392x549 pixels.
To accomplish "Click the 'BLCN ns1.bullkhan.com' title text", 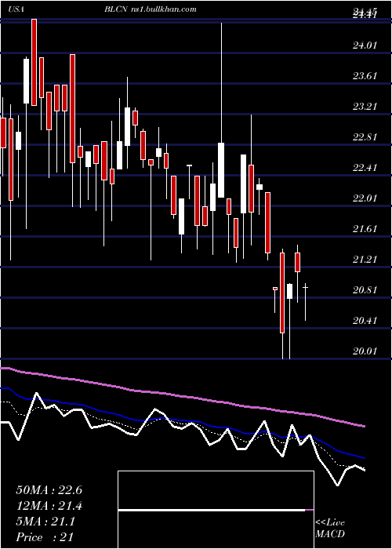I will [151, 9].
